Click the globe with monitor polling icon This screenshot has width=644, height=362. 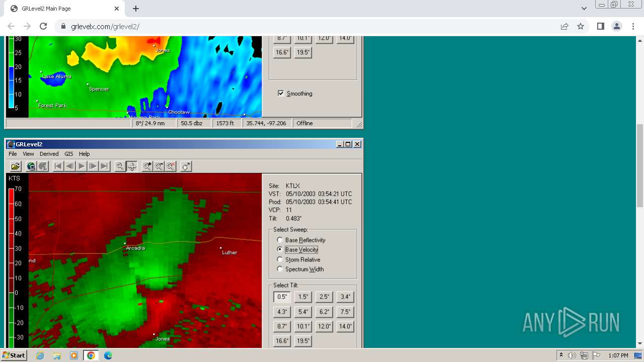tap(31, 166)
